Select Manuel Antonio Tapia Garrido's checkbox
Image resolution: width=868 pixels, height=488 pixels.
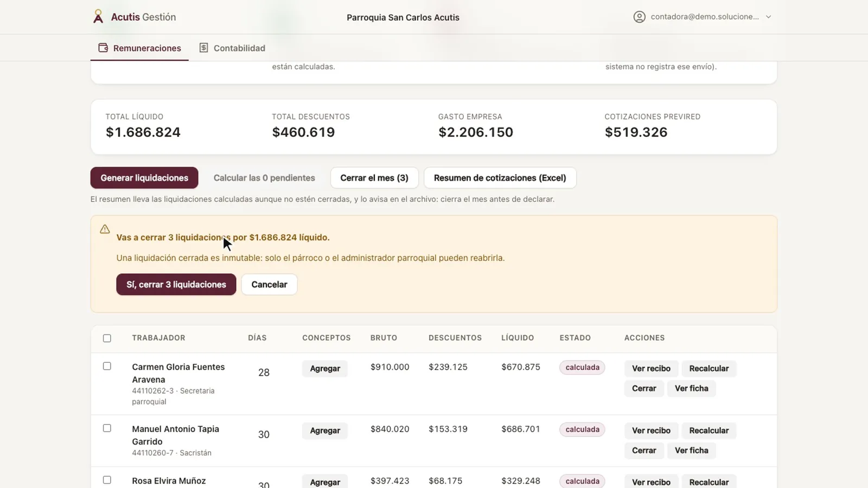tap(107, 428)
